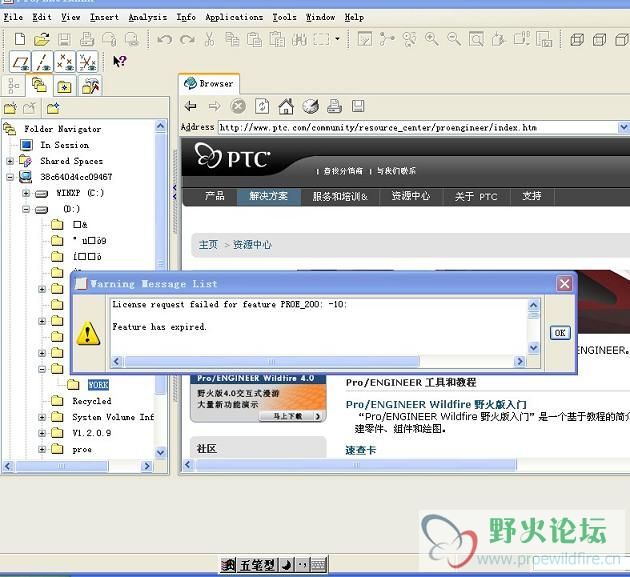Open the Insert menu
This screenshot has width=630, height=577.
pyautogui.click(x=104, y=17)
